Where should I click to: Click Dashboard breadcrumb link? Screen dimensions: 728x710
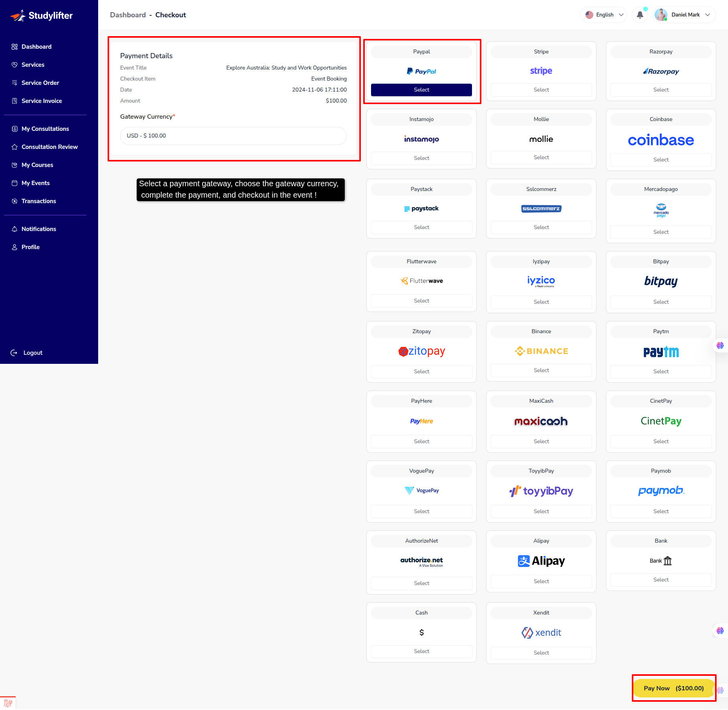128,15
